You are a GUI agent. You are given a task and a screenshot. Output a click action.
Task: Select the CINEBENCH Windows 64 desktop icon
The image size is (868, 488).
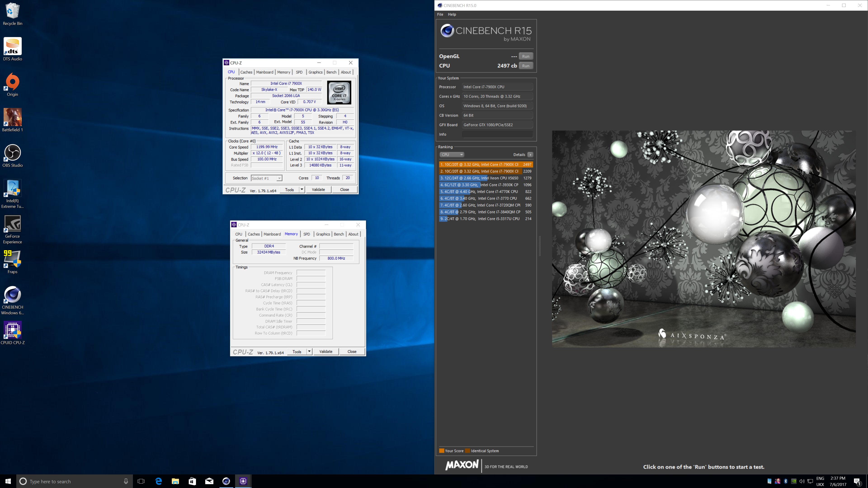coord(12,300)
